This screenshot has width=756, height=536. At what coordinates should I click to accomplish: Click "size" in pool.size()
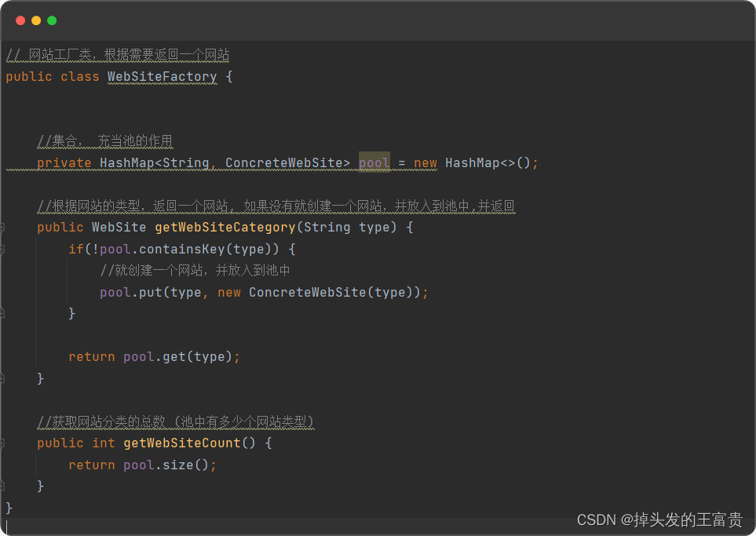point(178,465)
